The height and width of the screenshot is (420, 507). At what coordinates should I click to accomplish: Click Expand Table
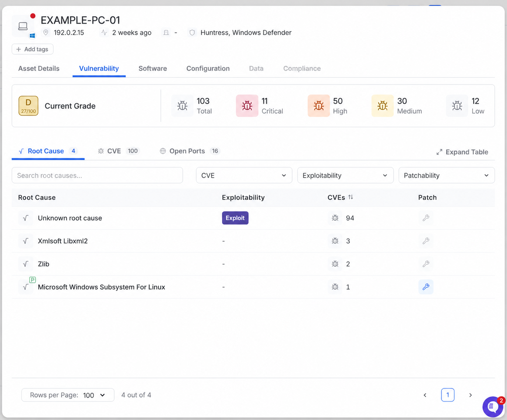(462, 152)
